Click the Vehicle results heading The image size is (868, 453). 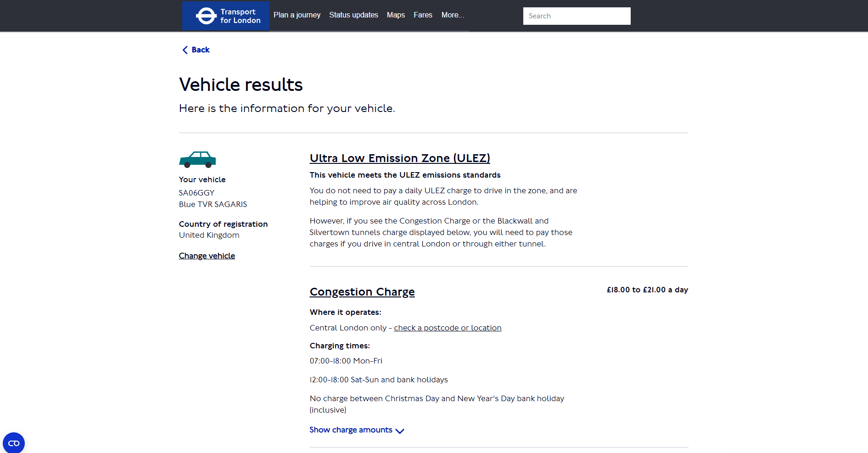pyautogui.click(x=241, y=85)
